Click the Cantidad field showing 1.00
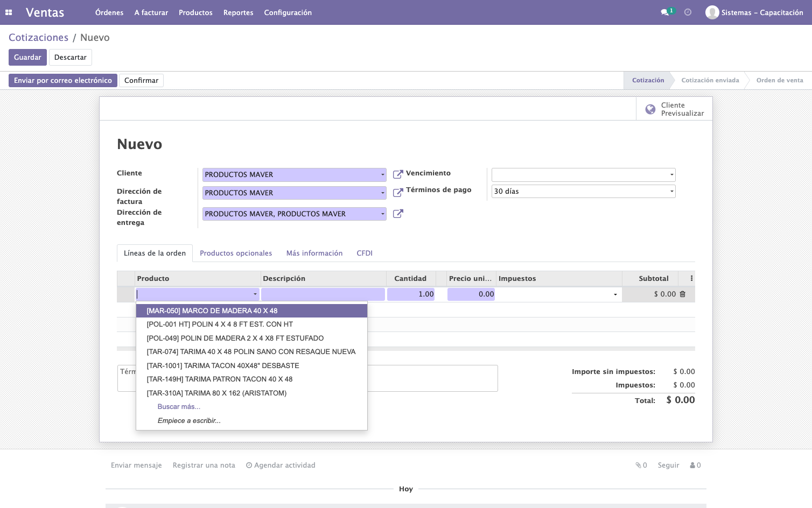Viewport: 812px width, 508px height. point(411,294)
